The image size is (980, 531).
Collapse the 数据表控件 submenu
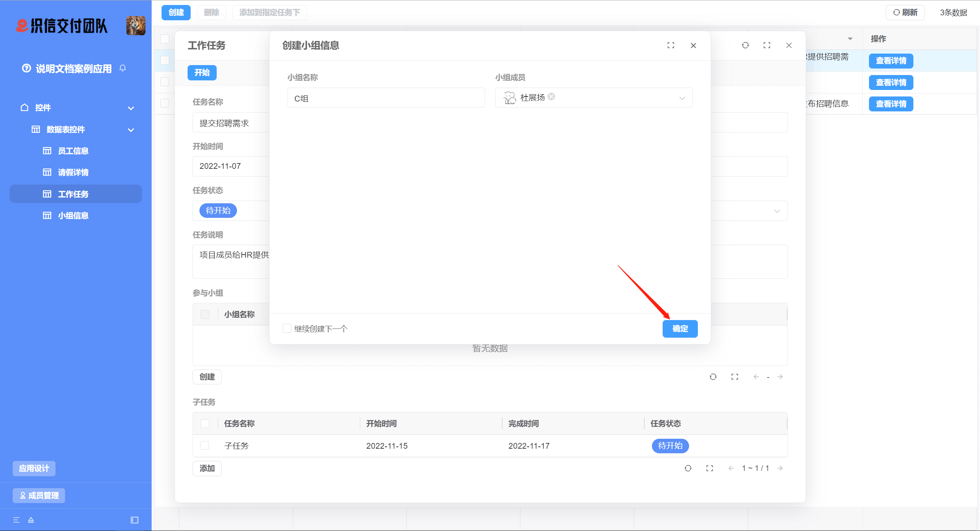pos(131,130)
